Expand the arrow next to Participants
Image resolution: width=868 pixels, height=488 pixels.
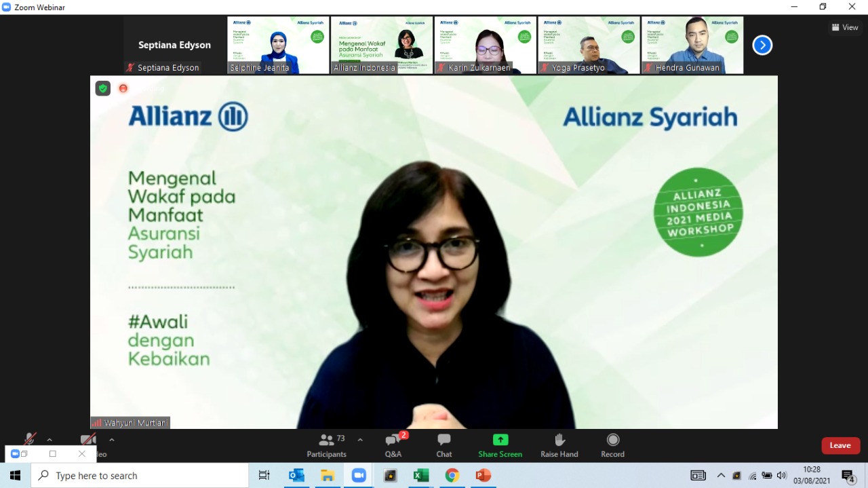[360, 440]
